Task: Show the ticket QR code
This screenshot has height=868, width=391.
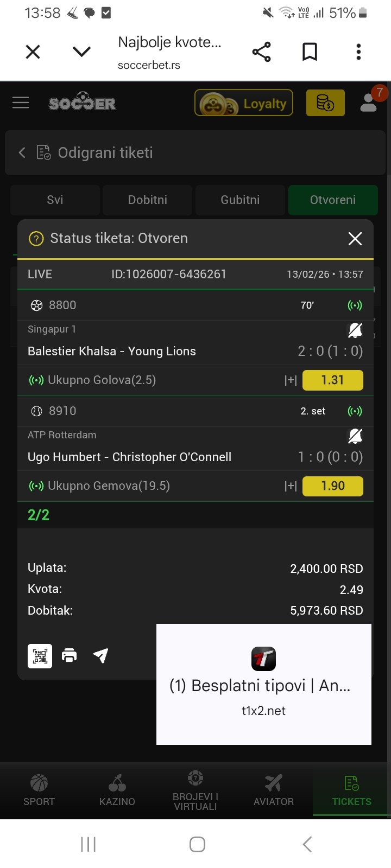Action: click(x=40, y=656)
